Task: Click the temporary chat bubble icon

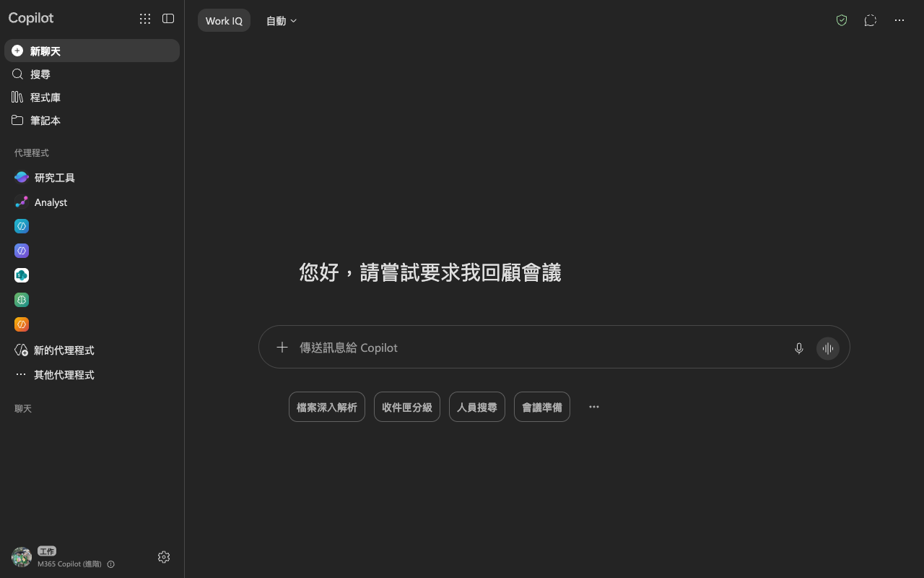Action: click(871, 20)
